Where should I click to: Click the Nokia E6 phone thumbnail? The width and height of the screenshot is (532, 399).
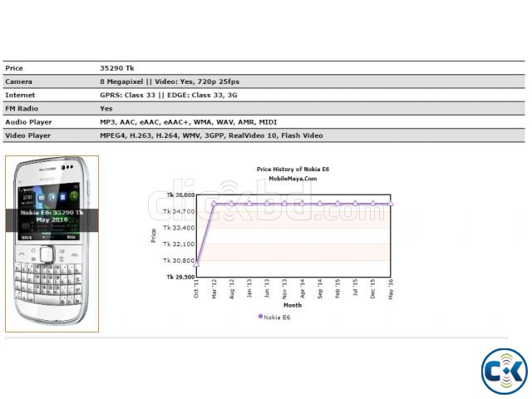52,244
